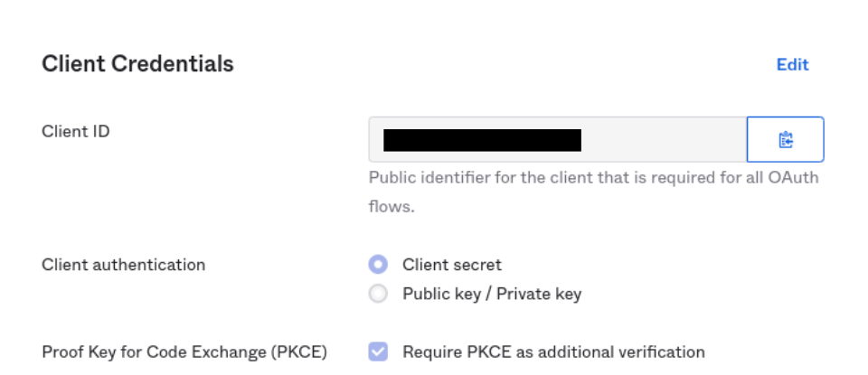Screen dimensions: 868x375
Task: Focus the Client ID input field
Action: (558, 139)
